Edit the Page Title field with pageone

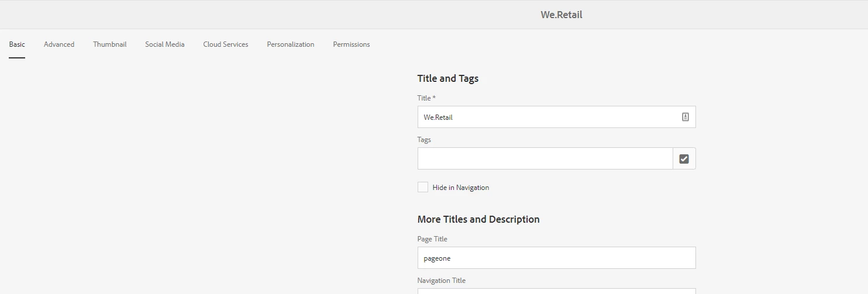pos(556,258)
